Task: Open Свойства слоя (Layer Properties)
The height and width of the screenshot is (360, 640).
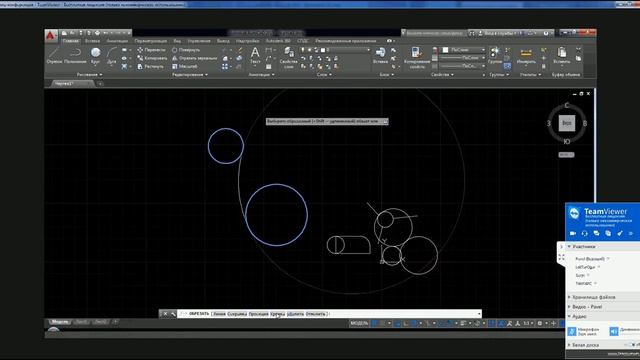Action: [x=289, y=58]
